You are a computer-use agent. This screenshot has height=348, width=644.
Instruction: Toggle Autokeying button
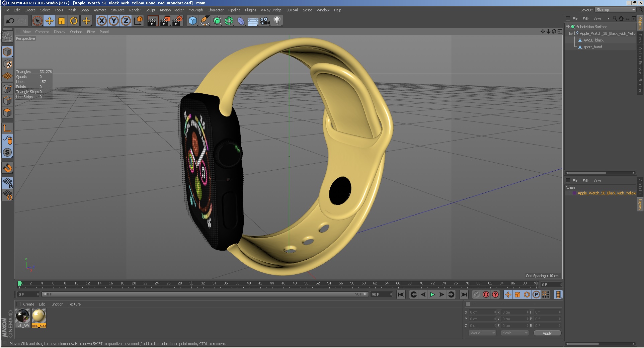coord(486,294)
